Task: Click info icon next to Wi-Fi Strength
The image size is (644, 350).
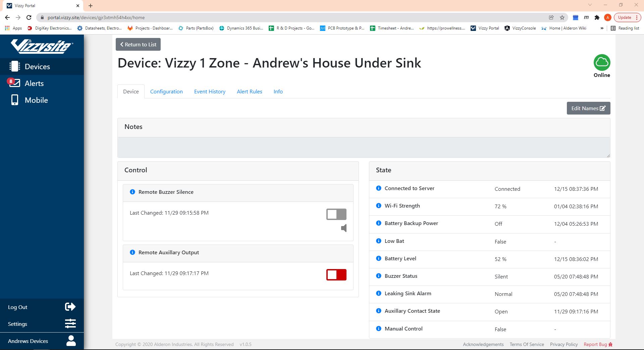Action: [379, 206]
